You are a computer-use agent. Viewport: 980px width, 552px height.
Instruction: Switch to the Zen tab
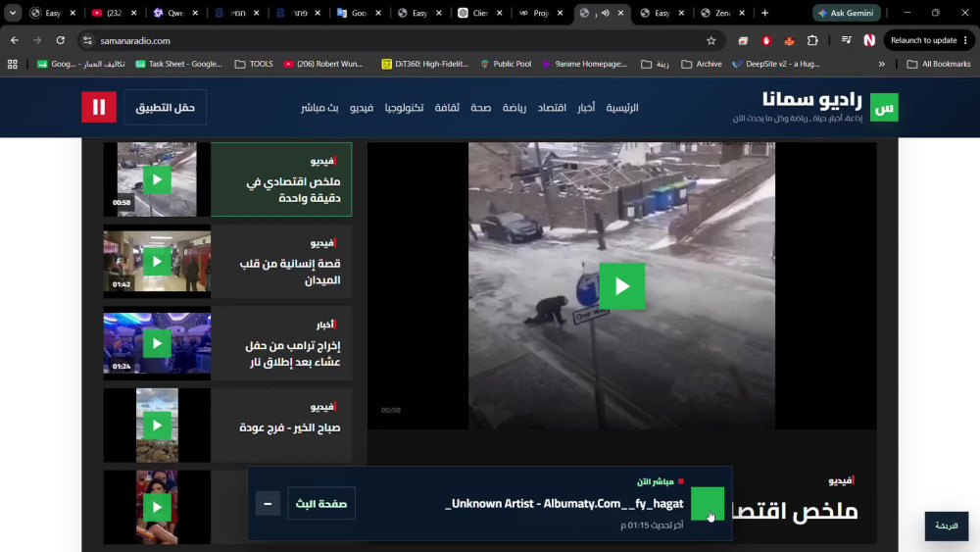pos(722,13)
